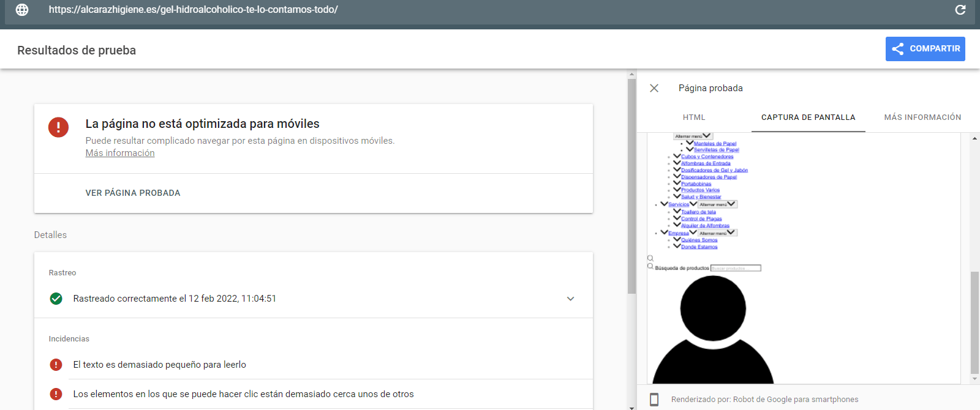Viewport: 980px width, 410px height.
Task: Click the screenshot panel scroll-down arrow
Action: 974,379
